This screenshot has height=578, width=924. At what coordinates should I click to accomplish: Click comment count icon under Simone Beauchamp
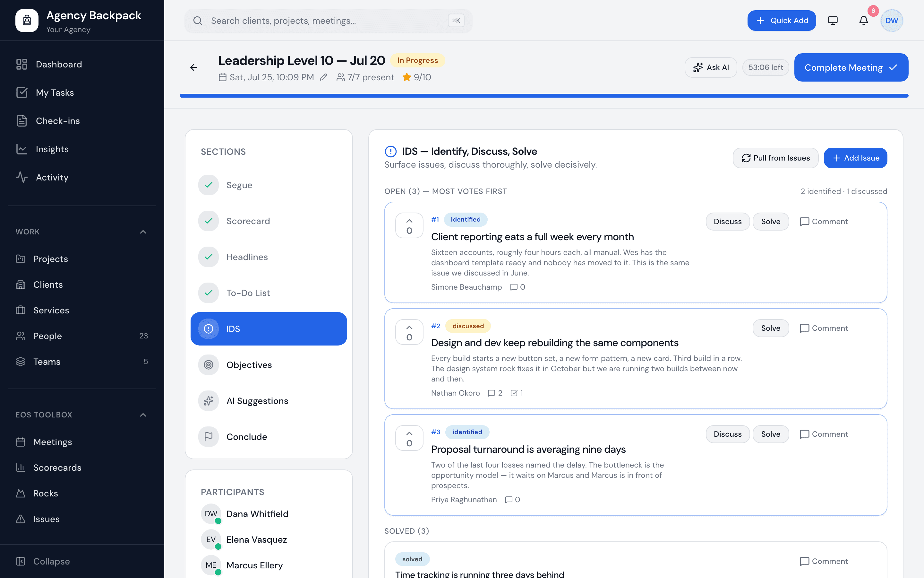[514, 287]
